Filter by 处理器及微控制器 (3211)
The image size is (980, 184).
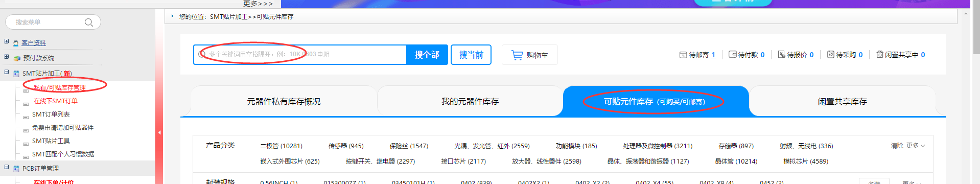658,146
